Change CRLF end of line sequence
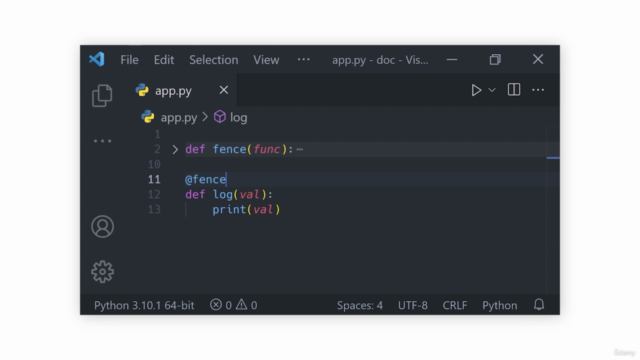The height and width of the screenshot is (360, 640). pos(455,305)
